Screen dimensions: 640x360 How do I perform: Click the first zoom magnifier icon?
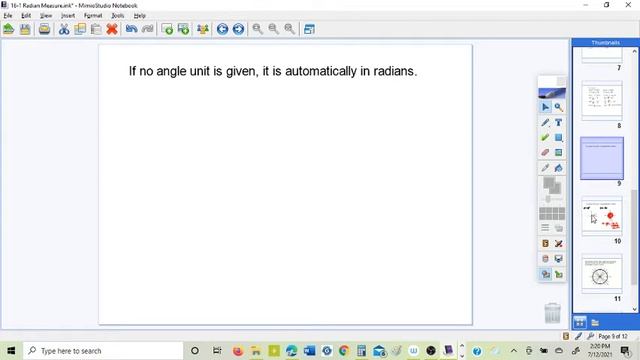(258, 29)
